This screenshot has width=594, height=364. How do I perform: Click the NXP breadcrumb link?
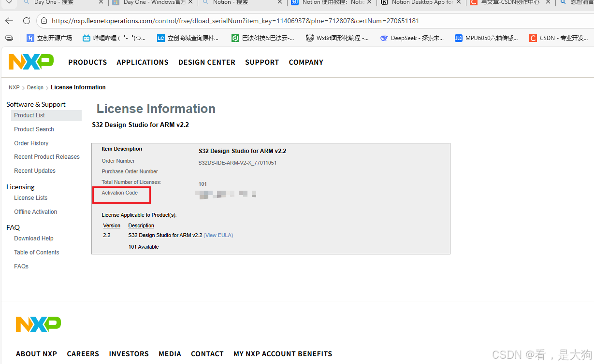pos(14,87)
